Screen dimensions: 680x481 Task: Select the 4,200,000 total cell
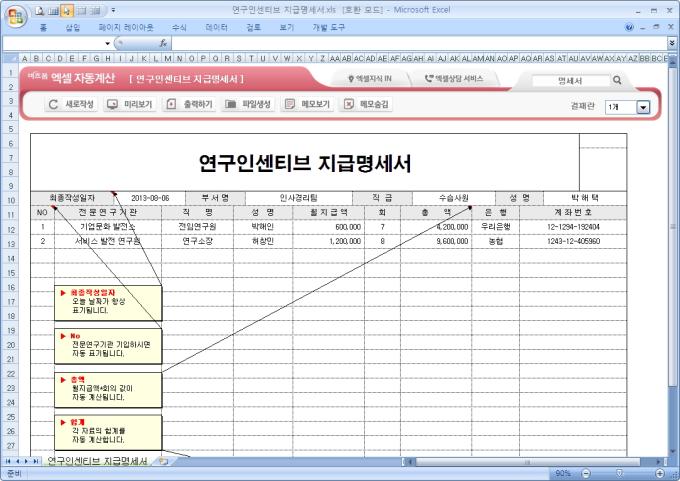click(x=436, y=227)
